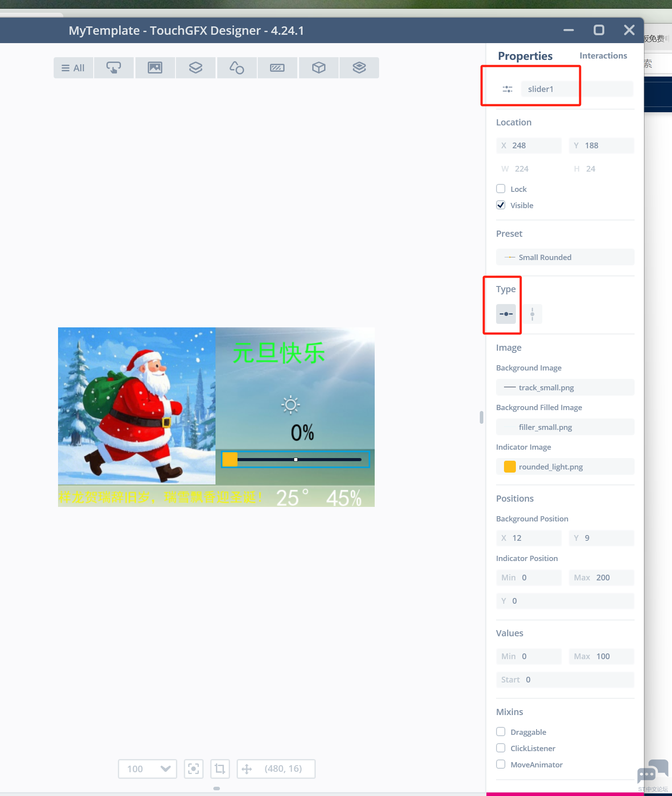This screenshot has width=672, height=796.
Task: Click the slider widget icon beside name field
Action: (508, 89)
